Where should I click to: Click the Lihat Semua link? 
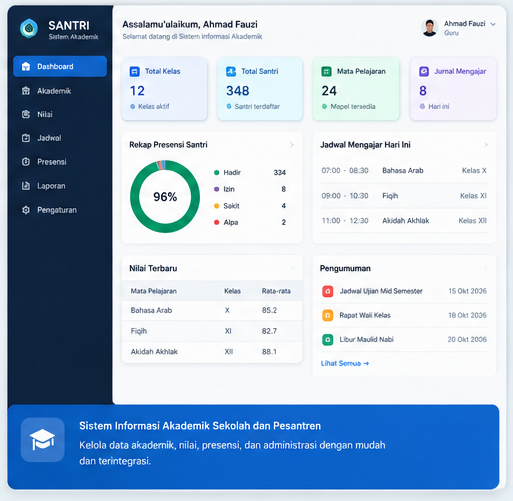345,363
